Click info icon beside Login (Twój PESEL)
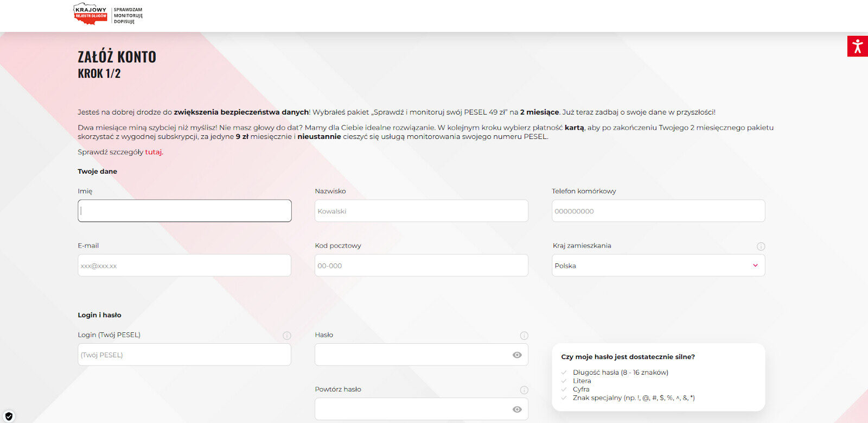The width and height of the screenshot is (868, 423). (x=287, y=336)
